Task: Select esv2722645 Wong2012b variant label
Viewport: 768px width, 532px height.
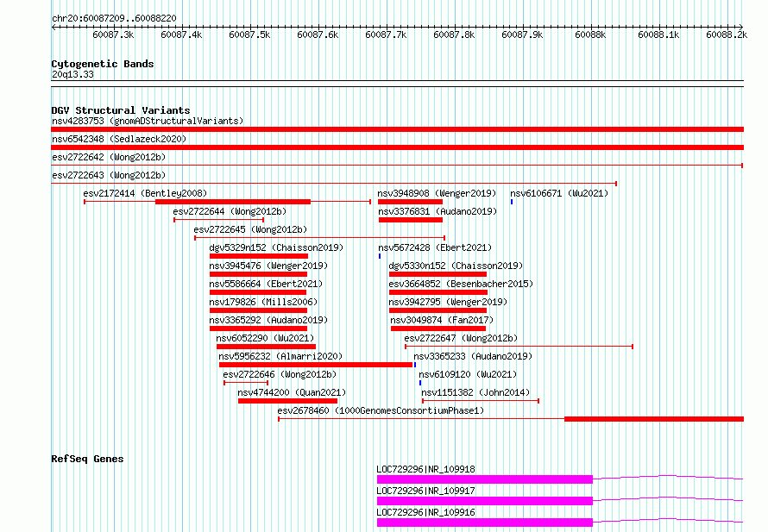Action: [250, 229]
